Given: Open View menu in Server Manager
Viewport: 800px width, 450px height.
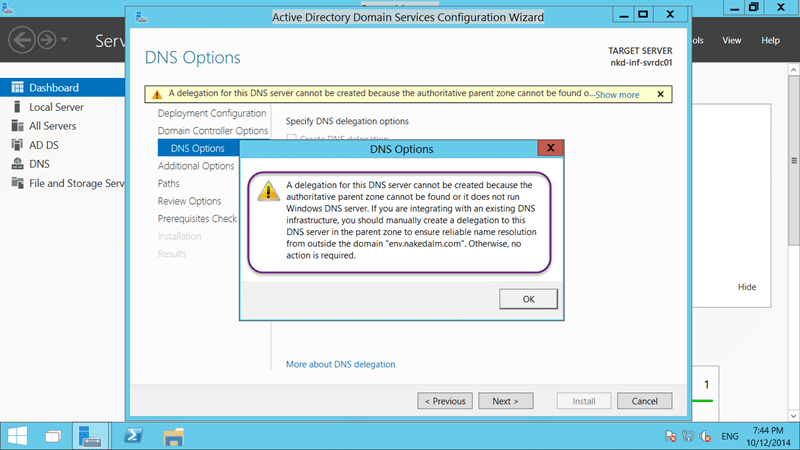Looking at the screenshot, I should 731,40.
